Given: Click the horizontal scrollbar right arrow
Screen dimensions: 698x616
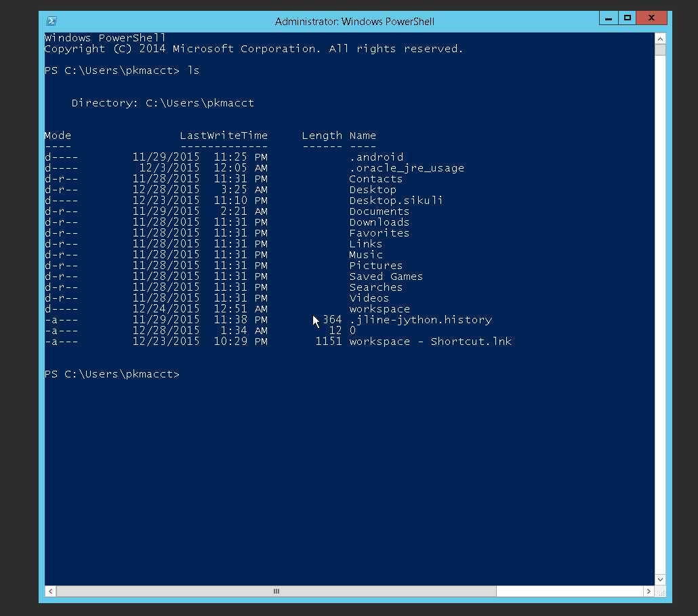Looking at the screenshot, I should click(x=649, y=591).
